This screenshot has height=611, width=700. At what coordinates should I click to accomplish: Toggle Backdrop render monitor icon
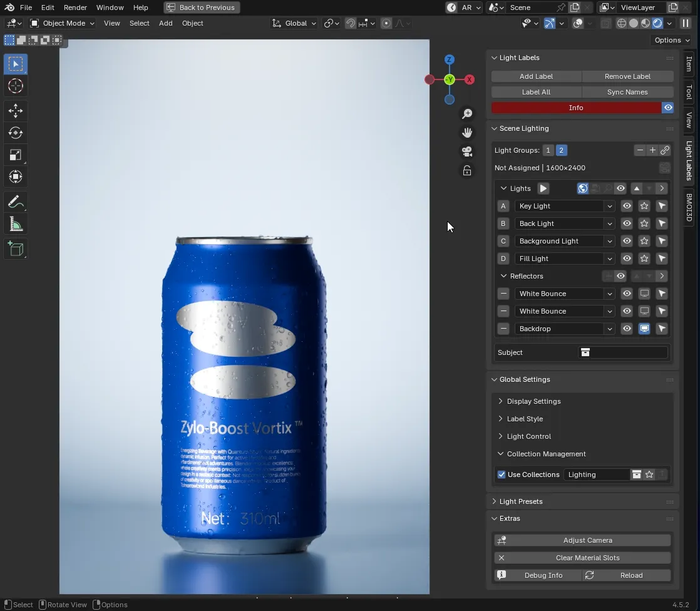[x=644, y=329]
